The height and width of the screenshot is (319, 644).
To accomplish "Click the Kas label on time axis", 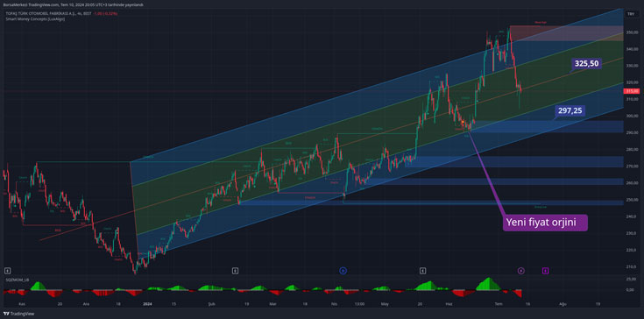I will tap(22, 304).
